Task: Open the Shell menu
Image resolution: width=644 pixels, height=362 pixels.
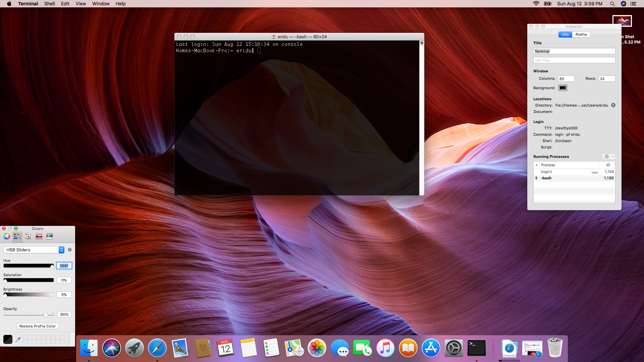Action: 50,4
